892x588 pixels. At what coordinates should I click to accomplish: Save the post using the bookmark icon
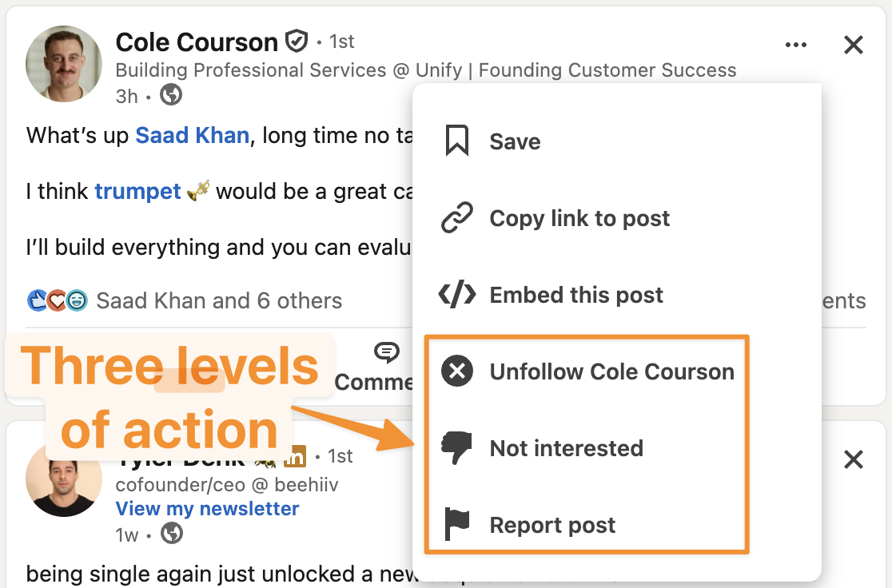click(456, 141)
